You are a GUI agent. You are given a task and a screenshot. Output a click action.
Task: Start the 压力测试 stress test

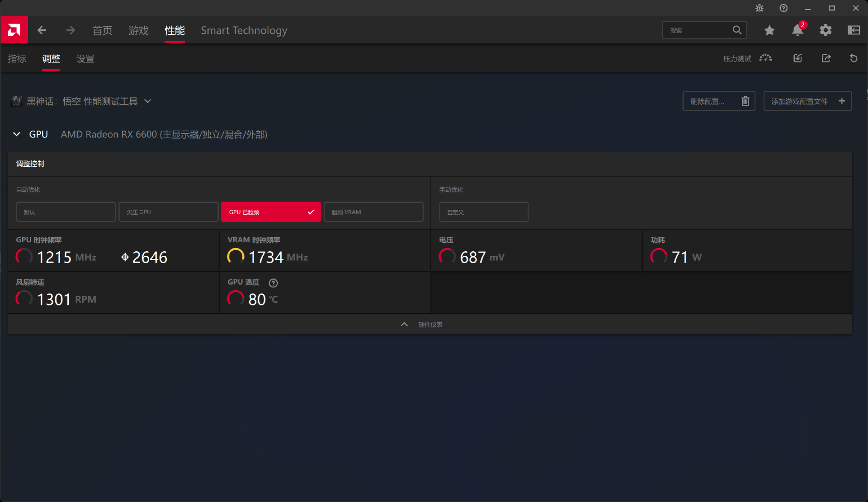pyautogui.click(x=737, y=59)
